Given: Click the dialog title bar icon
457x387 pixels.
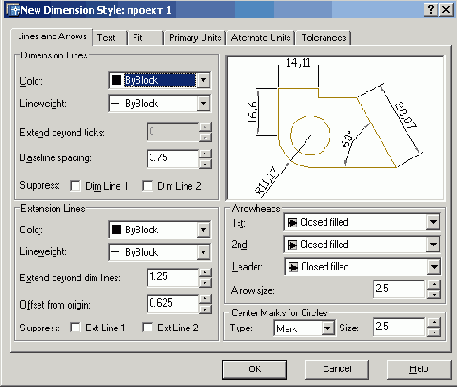Looking at the screenshot, I should tap(13, 10).
